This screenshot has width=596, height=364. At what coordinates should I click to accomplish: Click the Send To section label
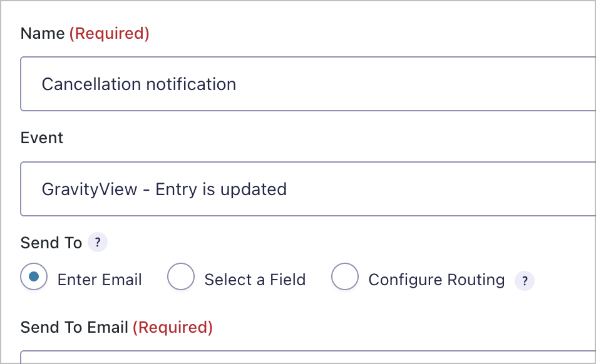51,243
